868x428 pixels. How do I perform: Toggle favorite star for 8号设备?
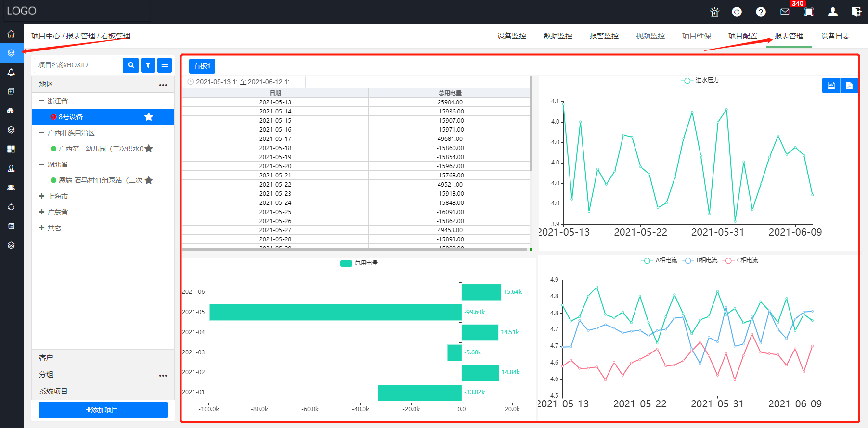point(149,117)
